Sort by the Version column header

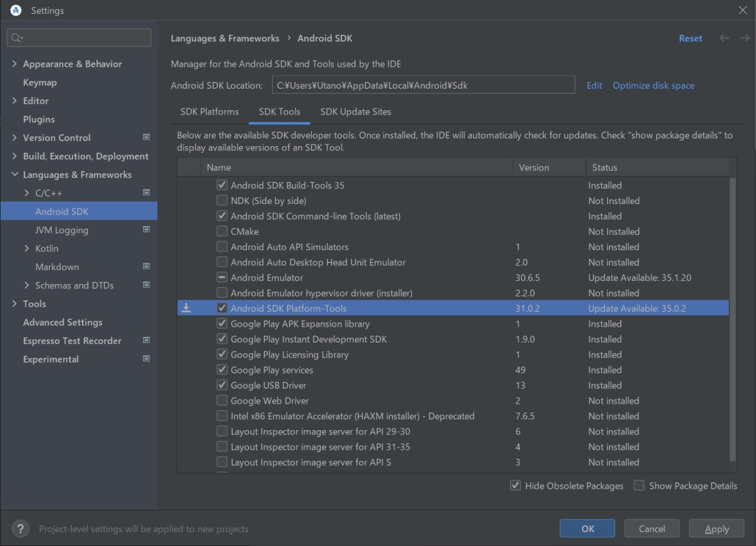549,168
